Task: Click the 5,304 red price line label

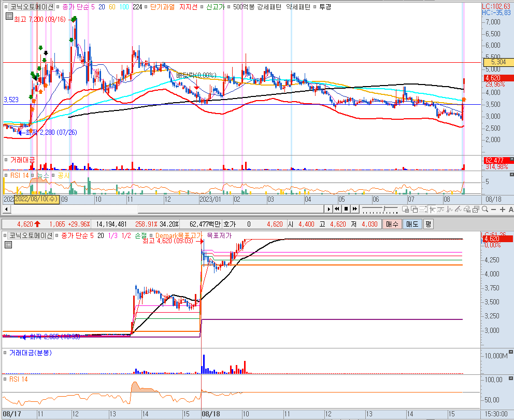Action: (498, 62)
